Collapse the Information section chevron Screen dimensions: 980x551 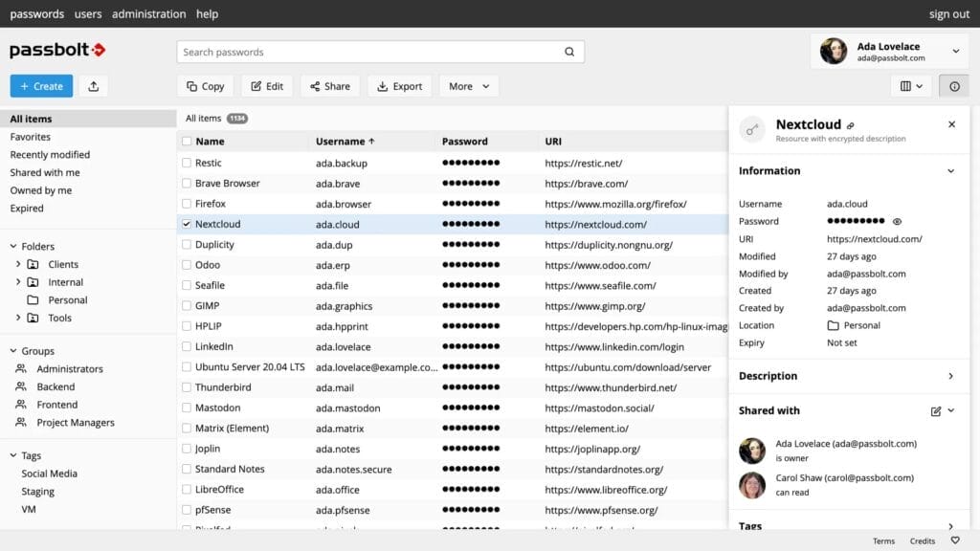click(950, 170)
